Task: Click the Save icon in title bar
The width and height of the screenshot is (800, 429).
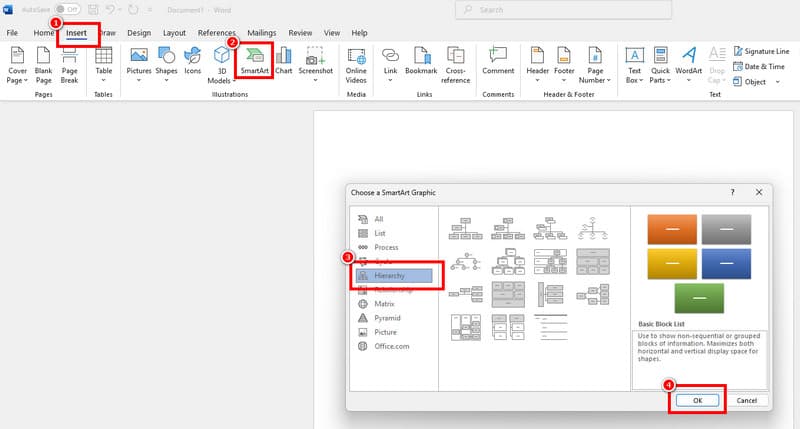Action: (x=92, y=9)
